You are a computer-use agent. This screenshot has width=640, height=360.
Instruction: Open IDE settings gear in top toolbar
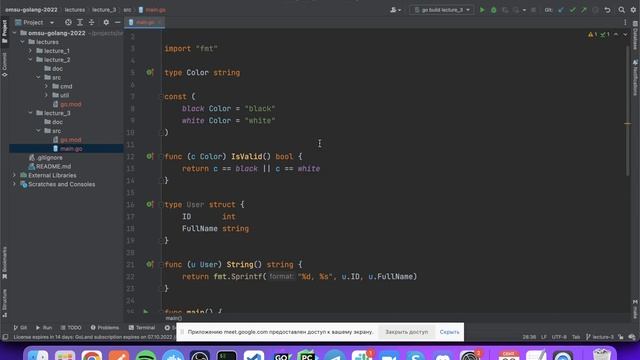pos(633,10)
